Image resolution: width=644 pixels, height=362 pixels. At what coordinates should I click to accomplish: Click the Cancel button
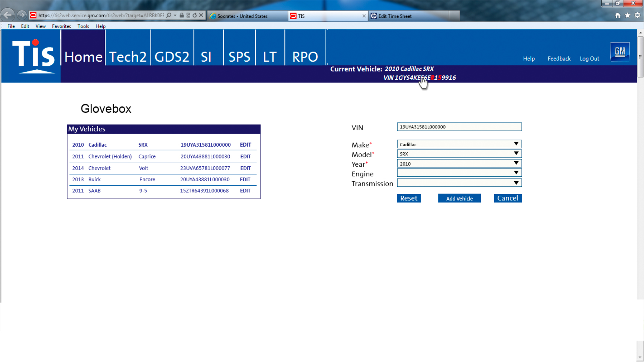coord(508,198)
